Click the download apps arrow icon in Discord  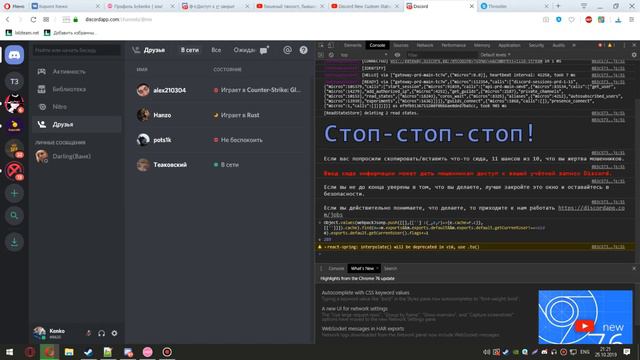pyautogui.click(x=14, y=242)
